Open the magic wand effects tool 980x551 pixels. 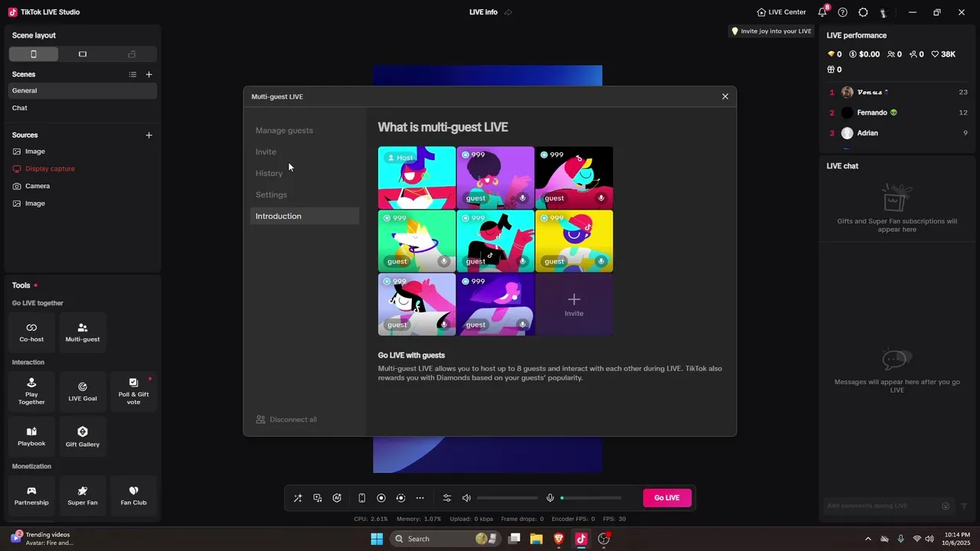coord(298,498)
